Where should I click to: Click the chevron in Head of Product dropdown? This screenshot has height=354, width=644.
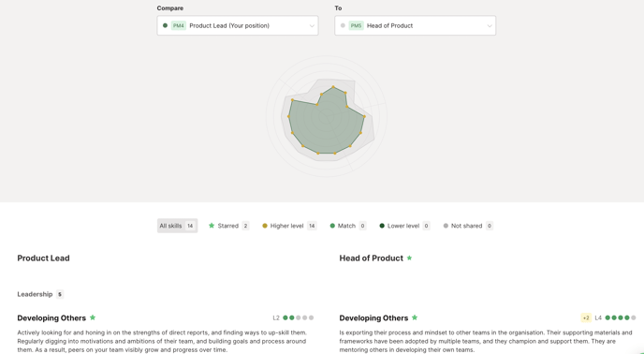click(x=490, y=26)
